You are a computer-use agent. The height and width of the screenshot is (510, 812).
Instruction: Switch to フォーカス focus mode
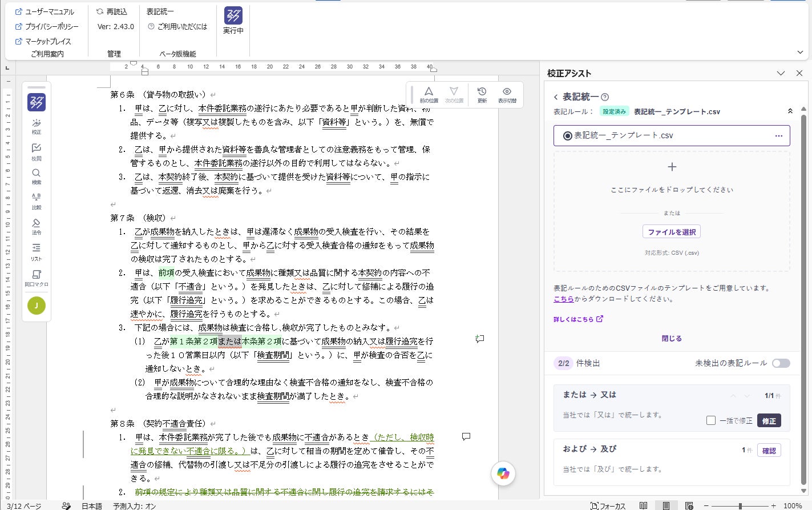608,506
